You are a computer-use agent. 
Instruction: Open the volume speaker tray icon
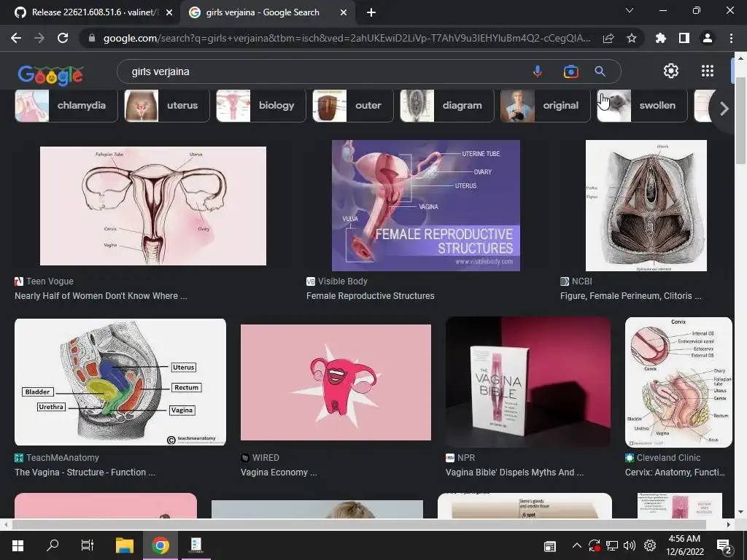(630, 545)
